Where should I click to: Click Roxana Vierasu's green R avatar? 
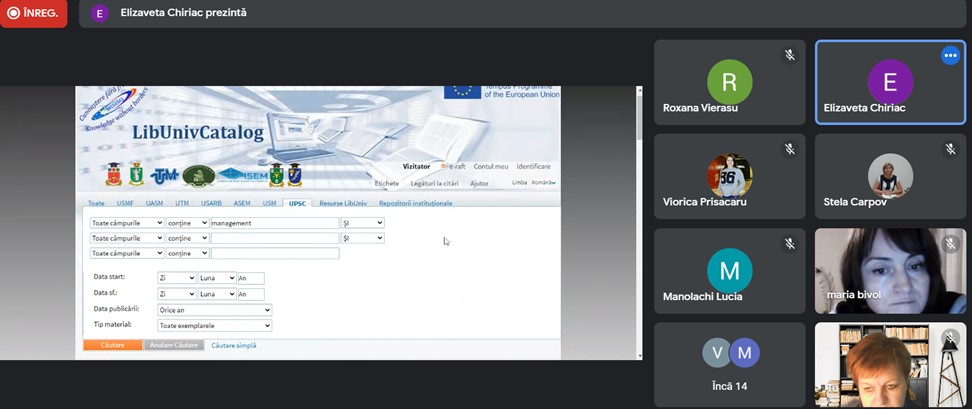pyautogui.click(x=730, y=82)
